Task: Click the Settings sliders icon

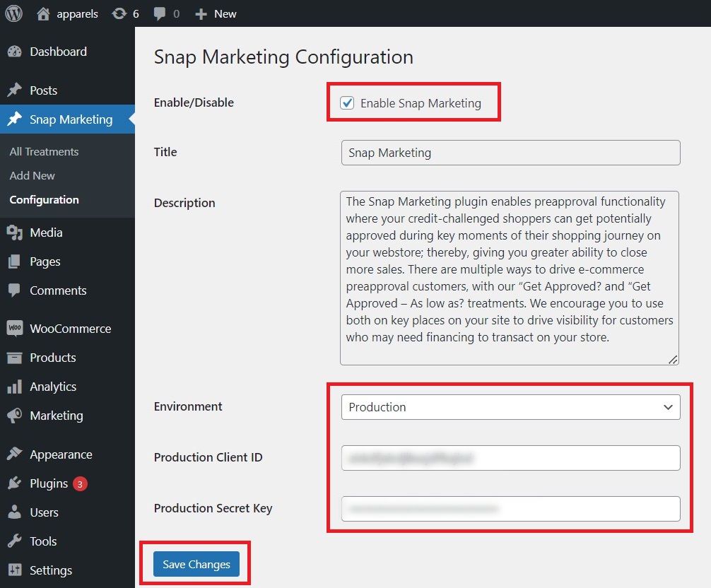Action: [15, 570]
